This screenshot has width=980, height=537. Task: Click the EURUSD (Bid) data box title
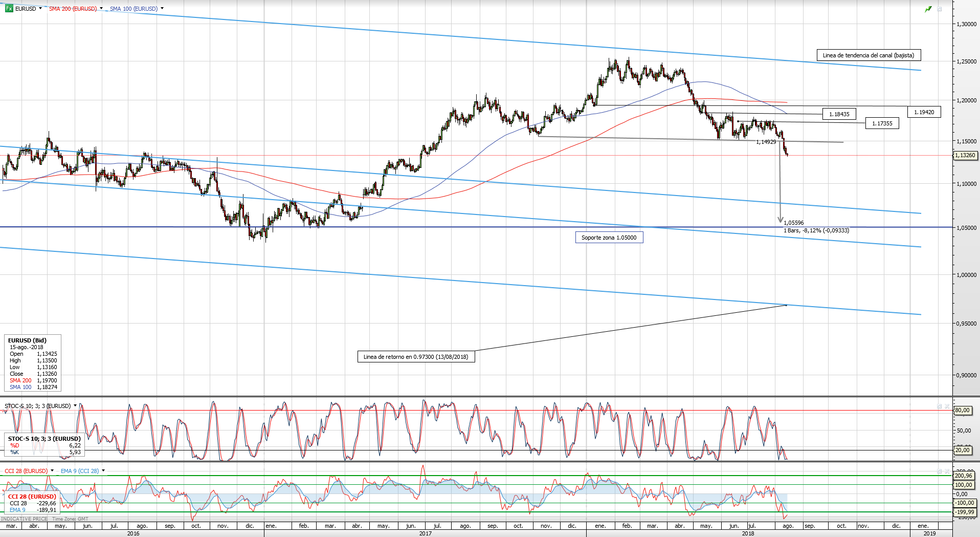point(27,340)
